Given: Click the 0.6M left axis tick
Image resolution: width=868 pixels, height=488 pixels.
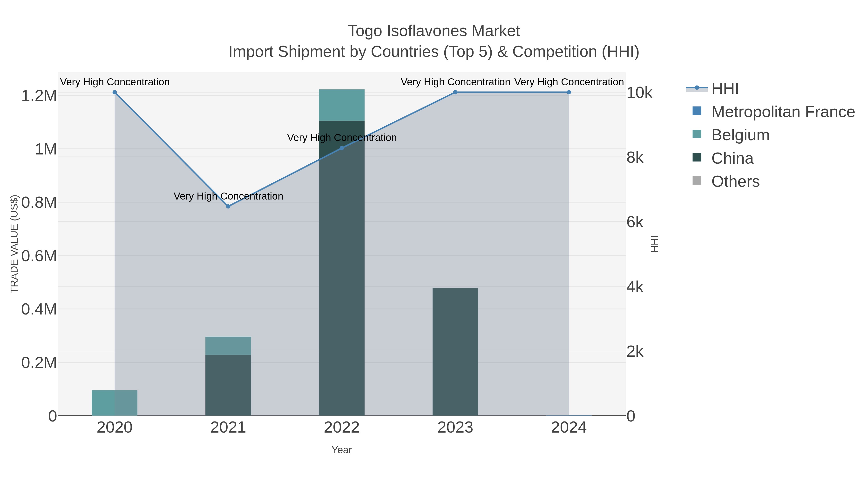Looking at the screenshot, I should 39,256.
